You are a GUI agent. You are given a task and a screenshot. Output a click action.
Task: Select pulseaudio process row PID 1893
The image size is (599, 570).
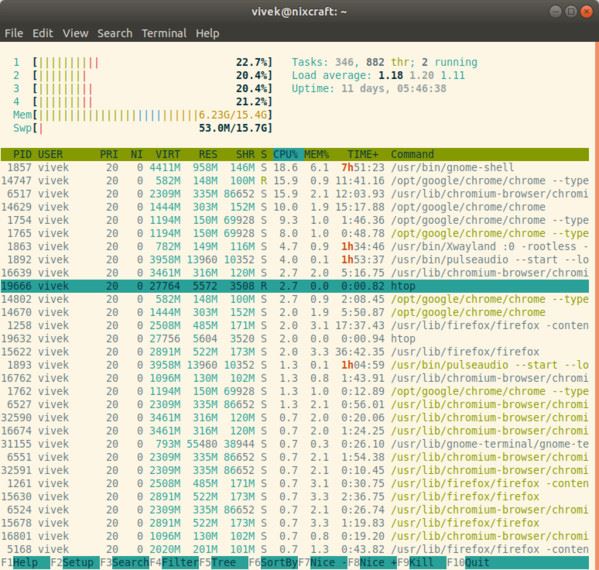295,365
